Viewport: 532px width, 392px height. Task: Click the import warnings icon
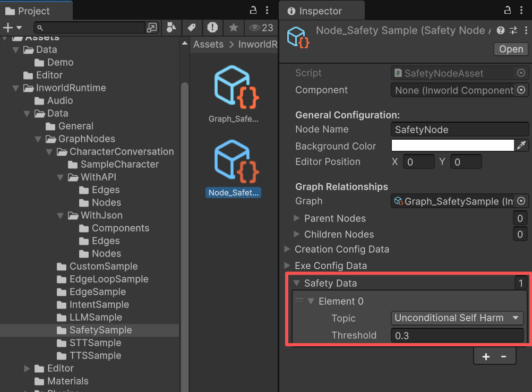click(x=212, y=28)
